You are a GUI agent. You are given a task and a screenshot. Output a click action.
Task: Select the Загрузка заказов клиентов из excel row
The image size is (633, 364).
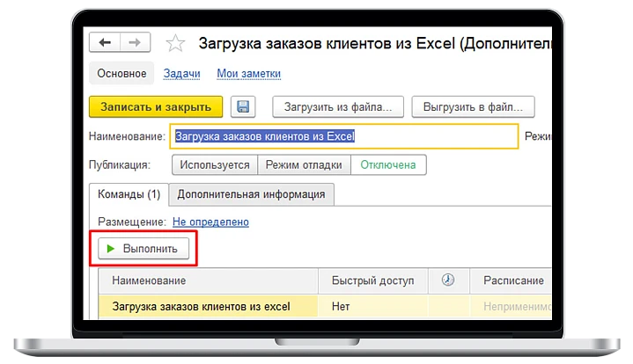tap(207, 307)
